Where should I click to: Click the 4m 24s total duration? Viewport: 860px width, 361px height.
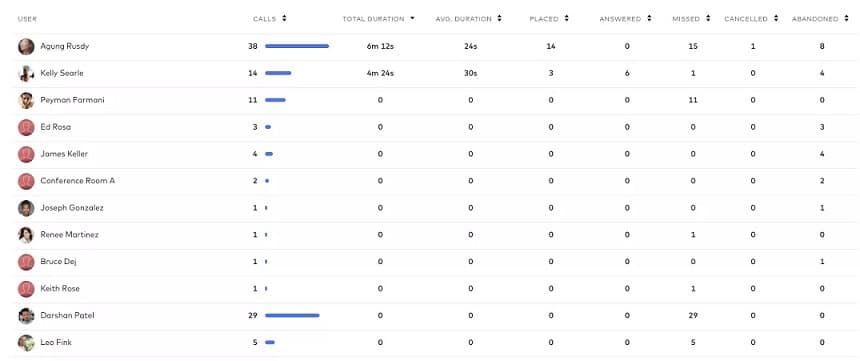(380, 74)
